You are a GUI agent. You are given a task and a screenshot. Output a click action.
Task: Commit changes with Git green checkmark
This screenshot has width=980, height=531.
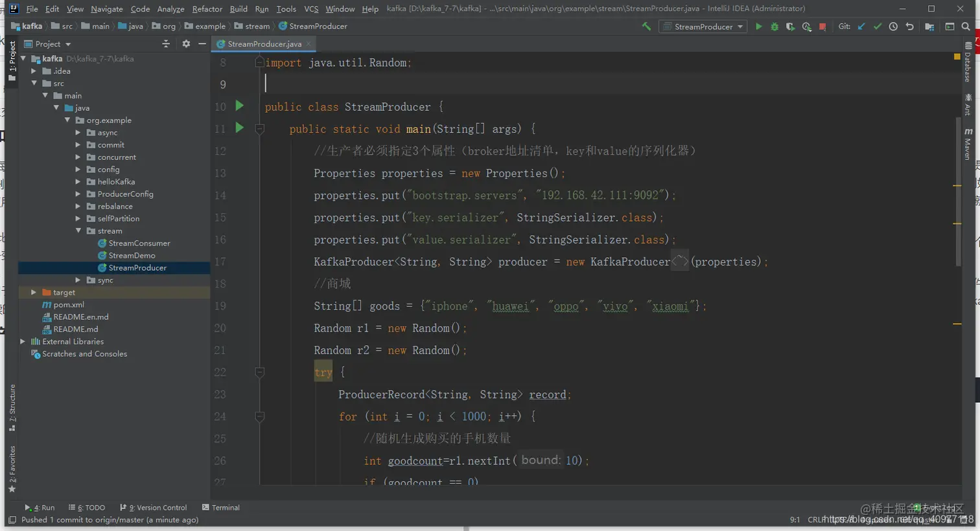click(878, 27)
